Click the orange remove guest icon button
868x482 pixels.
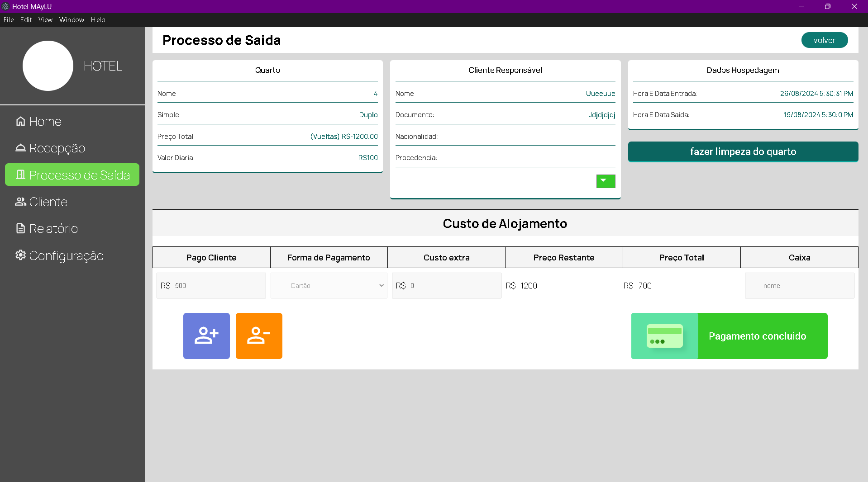259,336
